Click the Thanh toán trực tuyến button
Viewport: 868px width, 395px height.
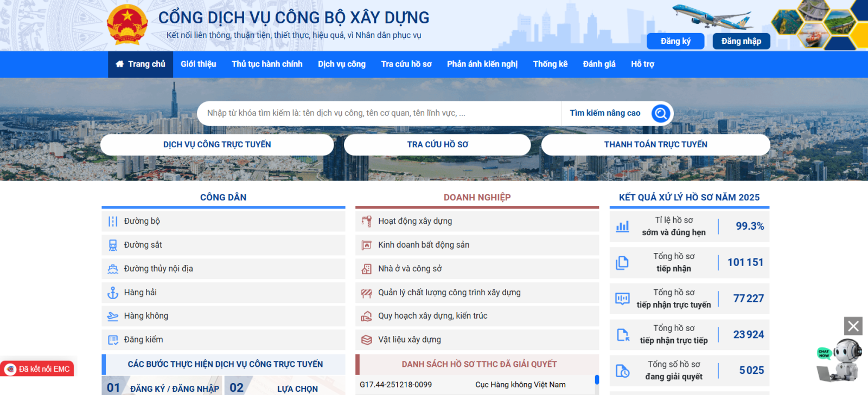[x=655, y=145]
